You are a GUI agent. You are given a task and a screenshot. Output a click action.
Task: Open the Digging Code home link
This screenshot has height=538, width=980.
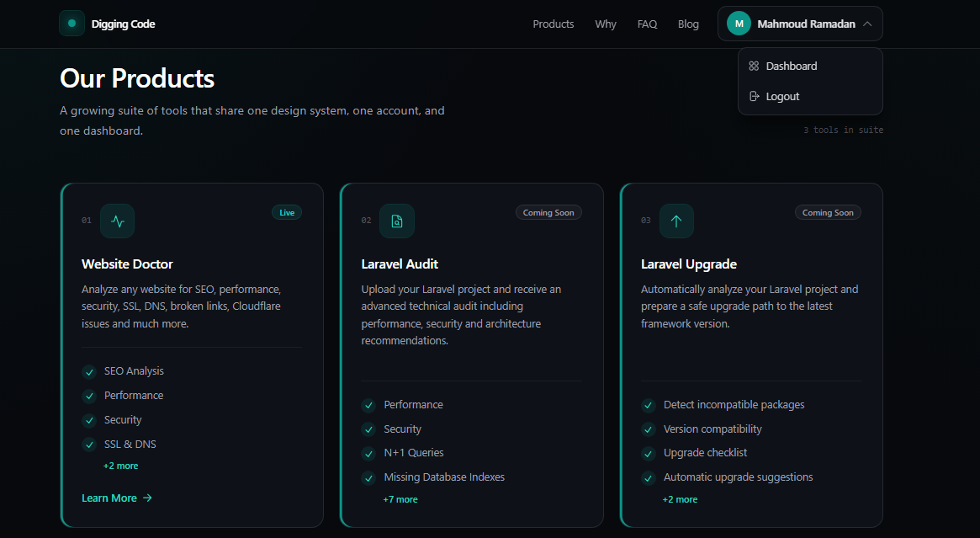coord(107,24)
